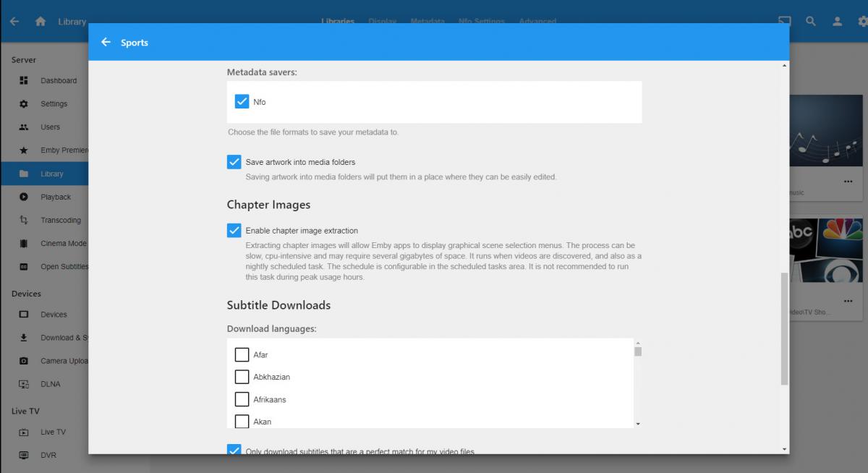Open the home icon in the header
Viewport: 868px width, 473px height.
[41, 22]
